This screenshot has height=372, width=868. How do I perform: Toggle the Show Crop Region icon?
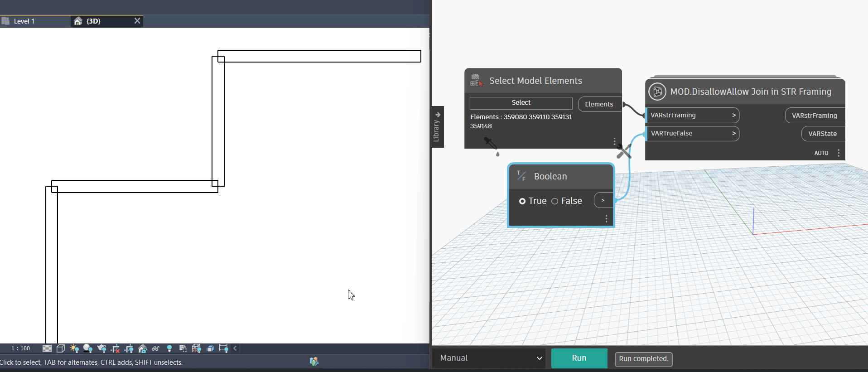(x=129, y=348)
